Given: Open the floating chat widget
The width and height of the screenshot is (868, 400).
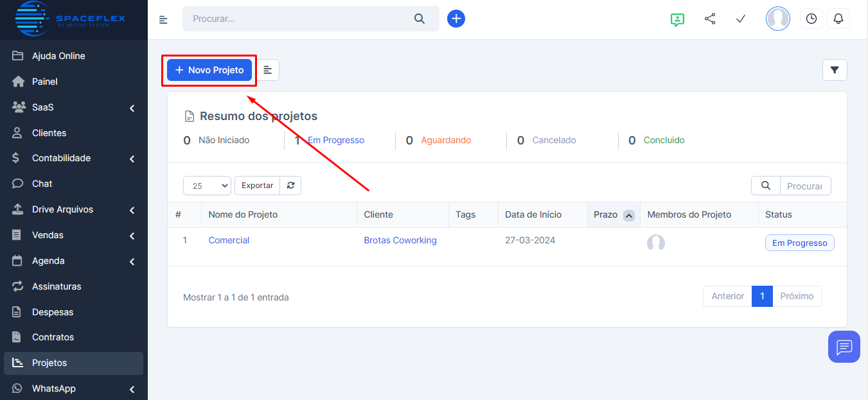Looking at the screenshot, I should coord(844,347).
